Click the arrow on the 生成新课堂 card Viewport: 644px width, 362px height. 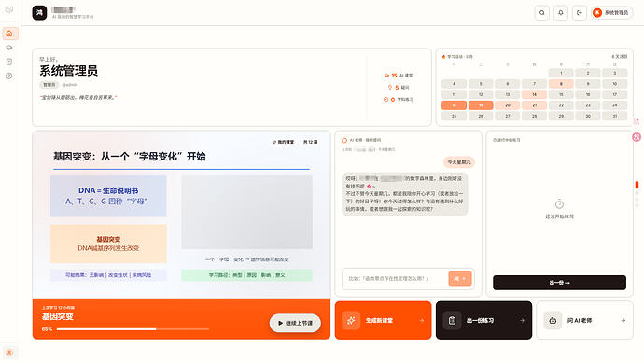coord(421,321)
